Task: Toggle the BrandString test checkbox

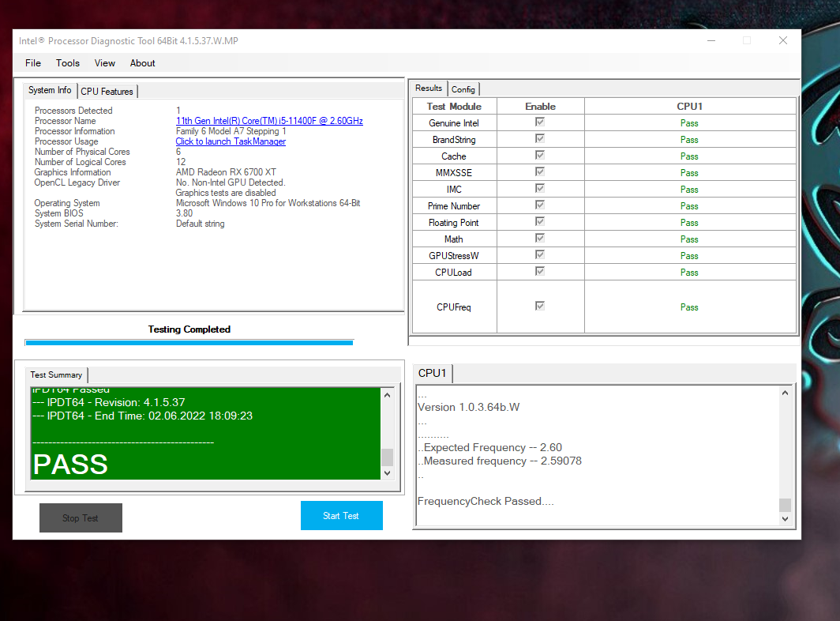Action: coord(540,139)
